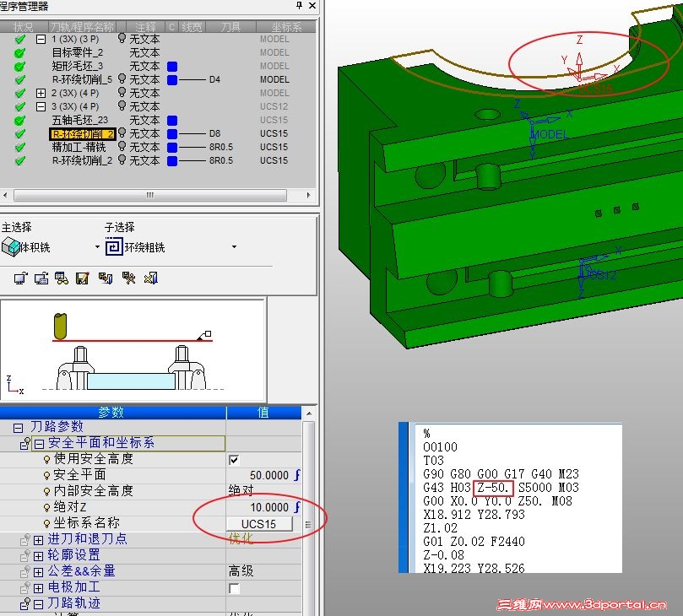This screenshot has height=616, width=683.
Task: Collapse the 安全平面和坐标系 group
Action: coord(39,444)
